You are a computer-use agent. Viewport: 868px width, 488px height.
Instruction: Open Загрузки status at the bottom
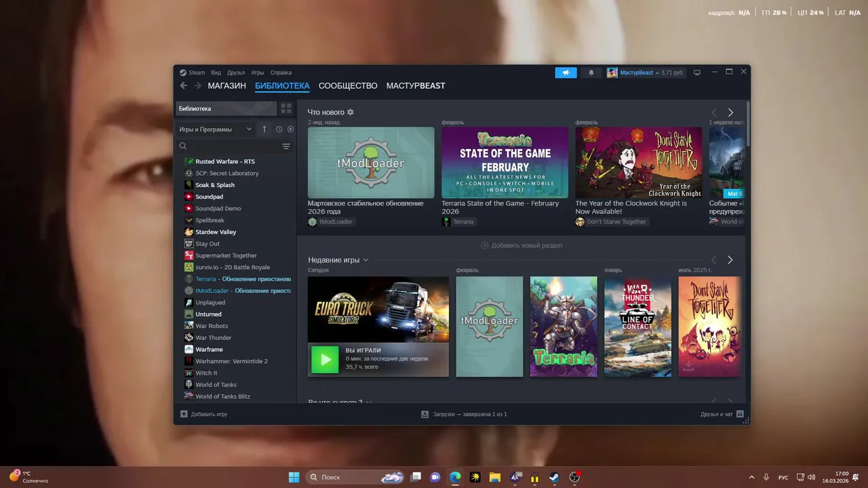click(464, 414)
